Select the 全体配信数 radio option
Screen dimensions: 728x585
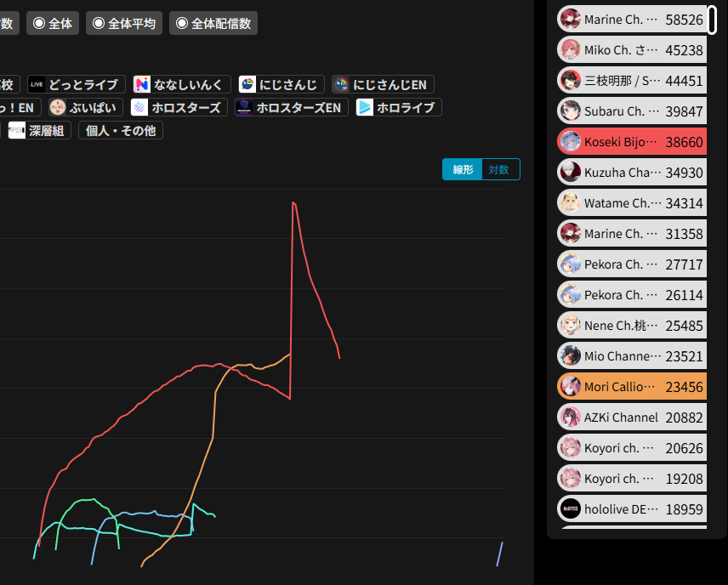213,23
